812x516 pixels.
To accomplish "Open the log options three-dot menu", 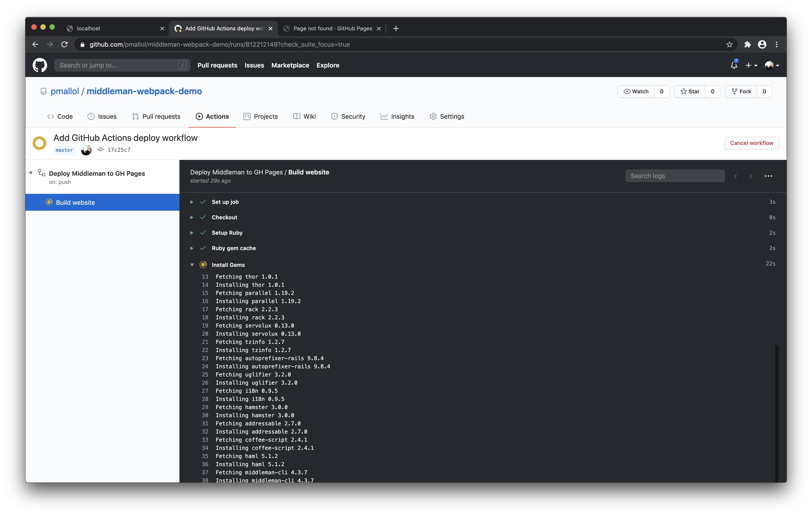I will [x=768, y=176].
